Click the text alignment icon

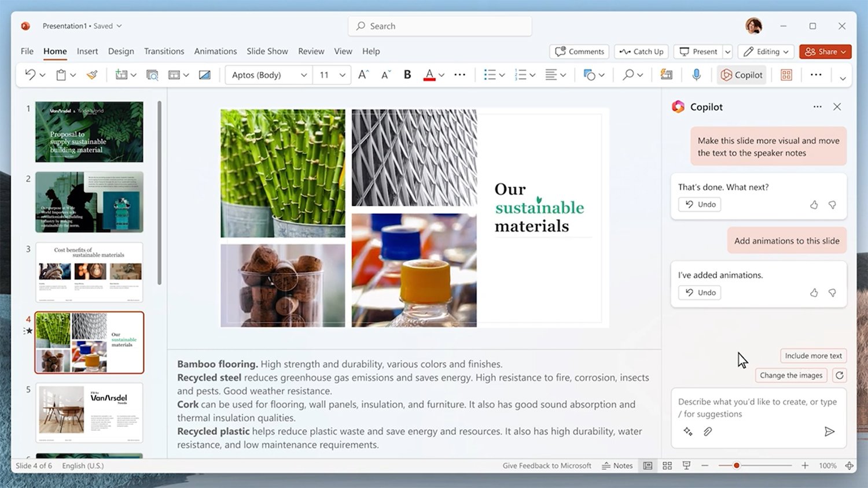point(551,75)
